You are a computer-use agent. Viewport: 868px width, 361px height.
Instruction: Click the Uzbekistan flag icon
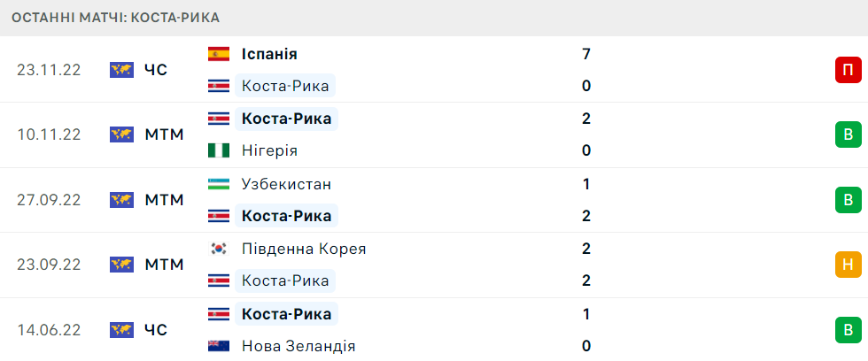pos(219,184)
